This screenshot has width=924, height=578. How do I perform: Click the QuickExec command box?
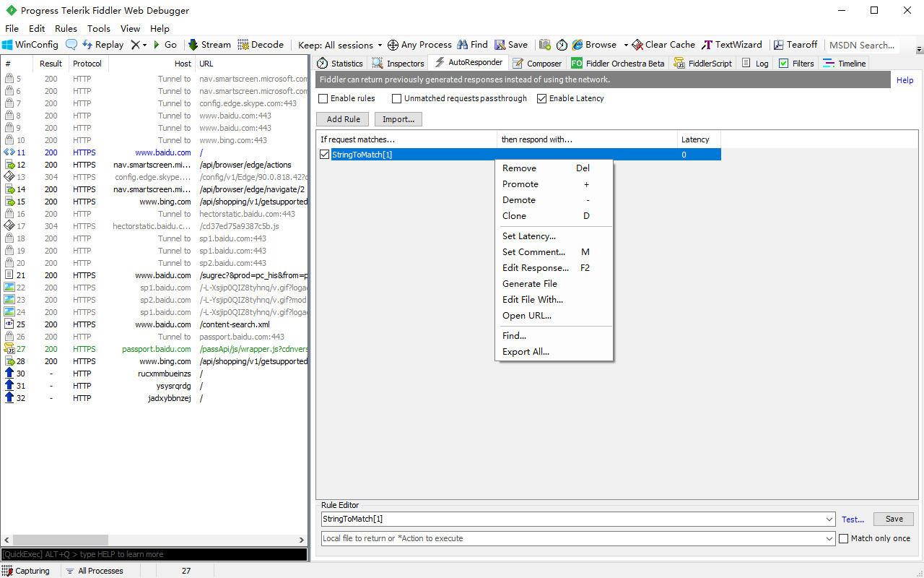click(154, 554)
